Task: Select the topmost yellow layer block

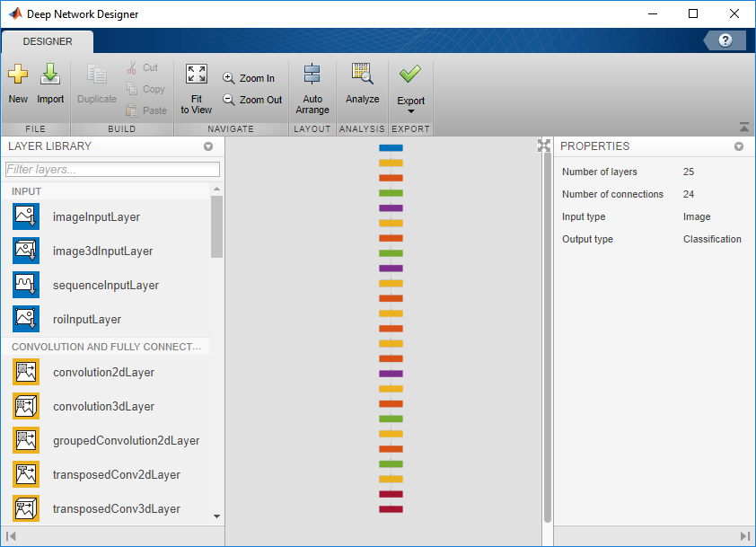Action: [x=391, y=163]
